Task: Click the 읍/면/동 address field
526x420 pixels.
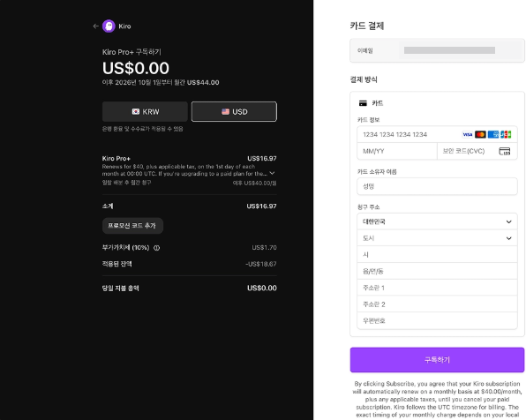Action: (437, 271)
